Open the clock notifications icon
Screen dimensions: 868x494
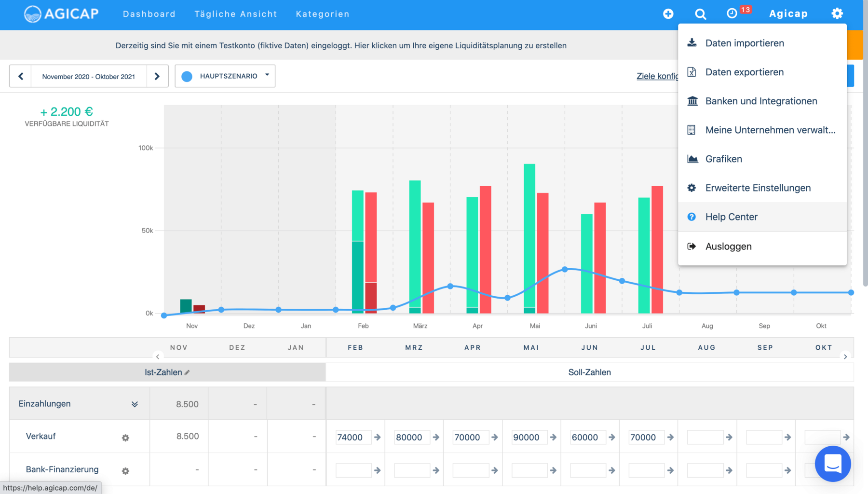pyautogui.click(x=732, y=14)
